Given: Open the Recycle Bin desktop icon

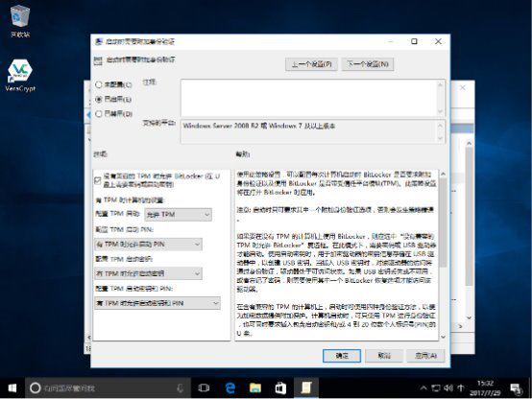Looking at the screenshot, I should (20, 21).
